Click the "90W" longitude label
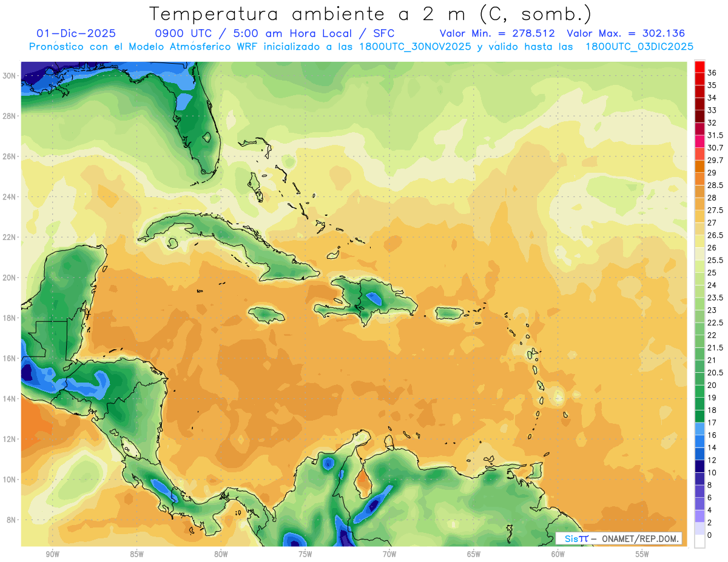The height and width of the screenshot is (562, 728). point(52,554)
